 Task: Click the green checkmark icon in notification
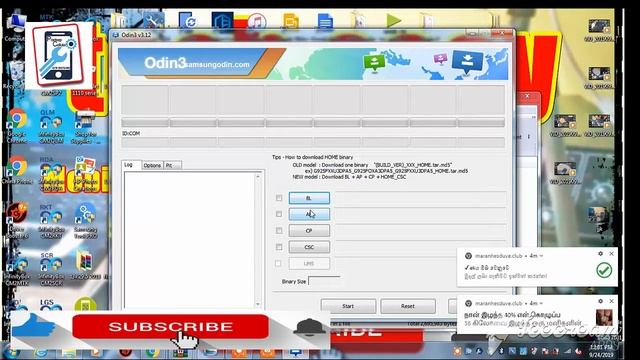604,270
